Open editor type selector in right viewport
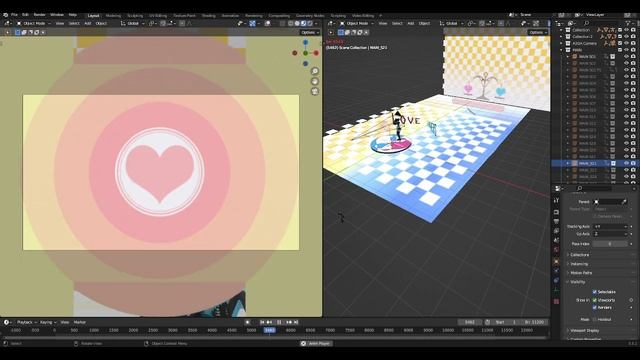The height and width of the screenshot is (360, 640). click(332, 24)
